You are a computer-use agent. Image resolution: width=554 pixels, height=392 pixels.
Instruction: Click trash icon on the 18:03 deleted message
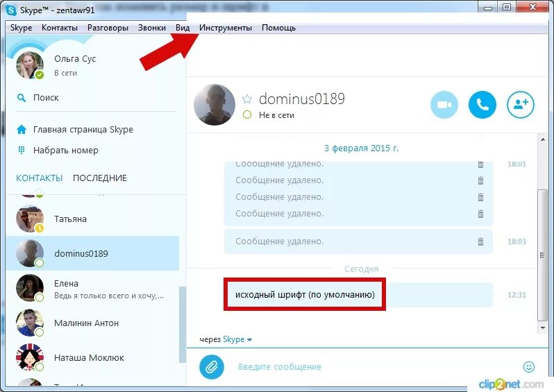(480, 241)
